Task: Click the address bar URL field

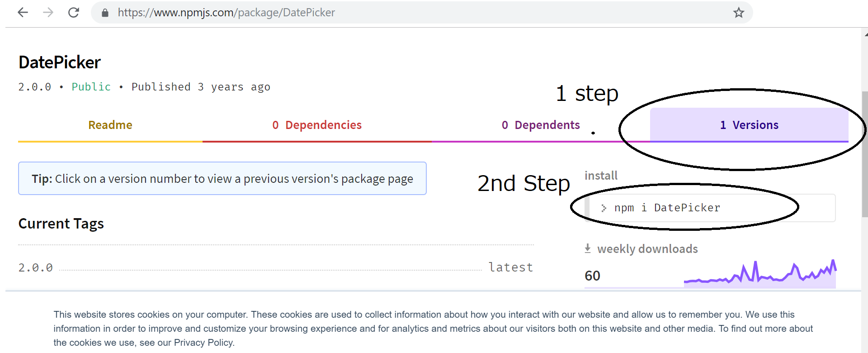Action: [x=407, y=13]
